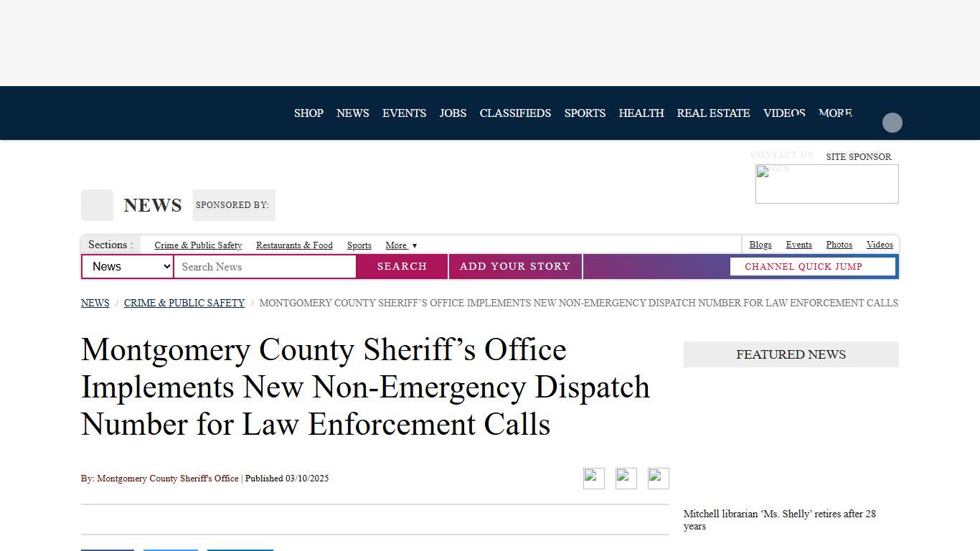Open the Mitchell librarian retirement article

click(779, 519)
